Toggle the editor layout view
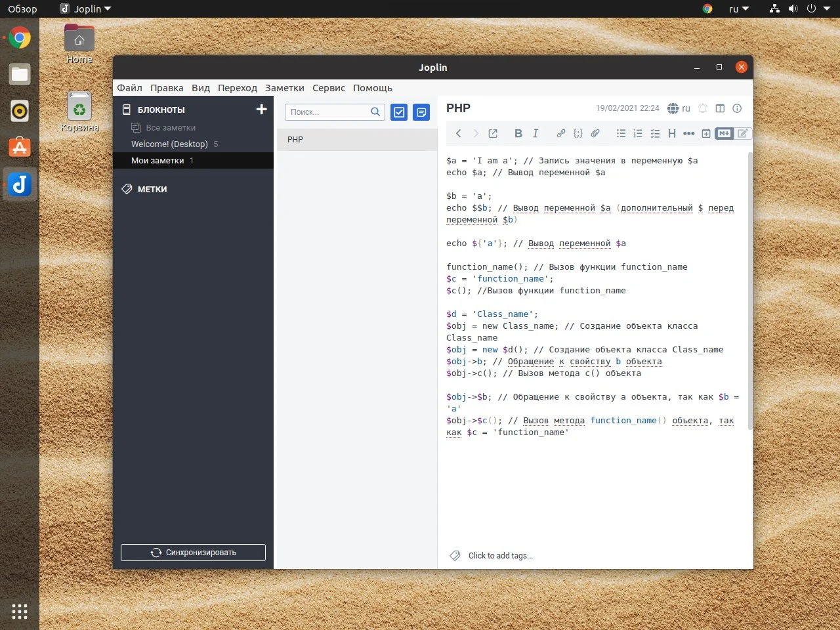 tap(720, 108)
